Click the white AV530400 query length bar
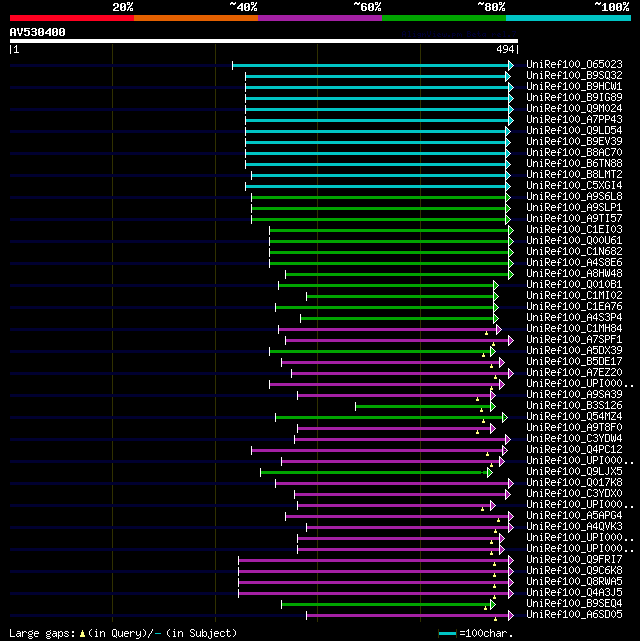640x641 pixels. (264, 41)
